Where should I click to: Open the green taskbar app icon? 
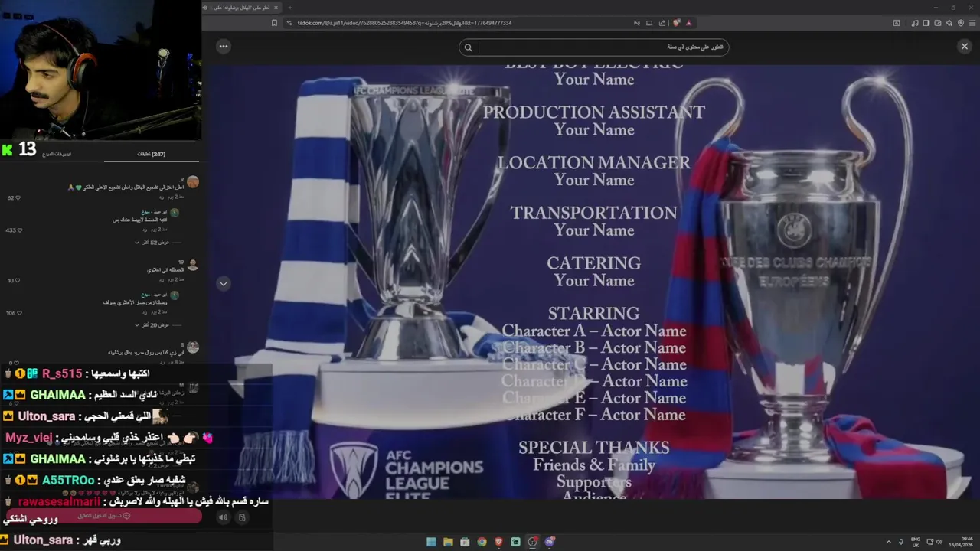click(x=515, y=542)
